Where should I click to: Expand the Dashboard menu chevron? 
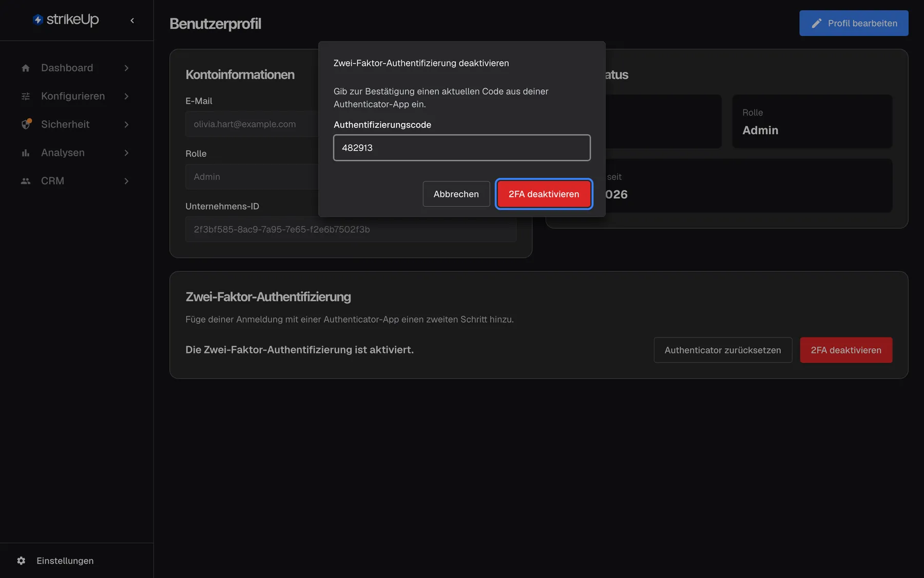pyautogui.click(x=126, y=68)
